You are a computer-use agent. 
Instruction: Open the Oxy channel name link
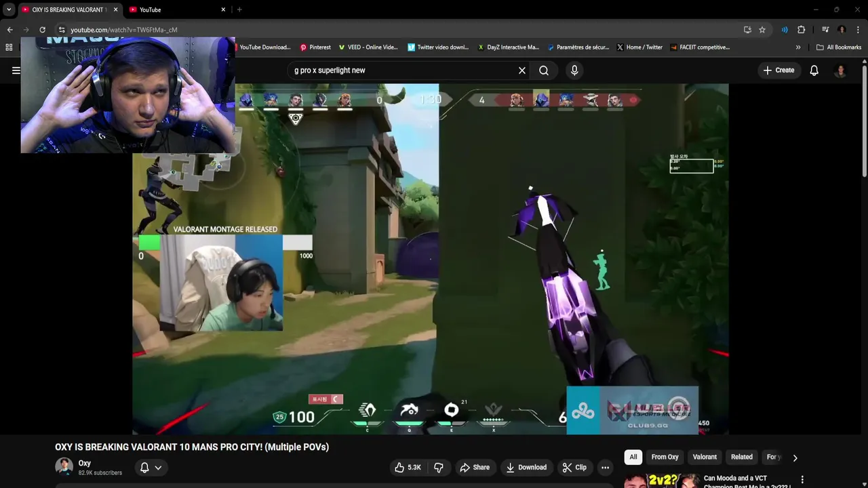point(85,463)
